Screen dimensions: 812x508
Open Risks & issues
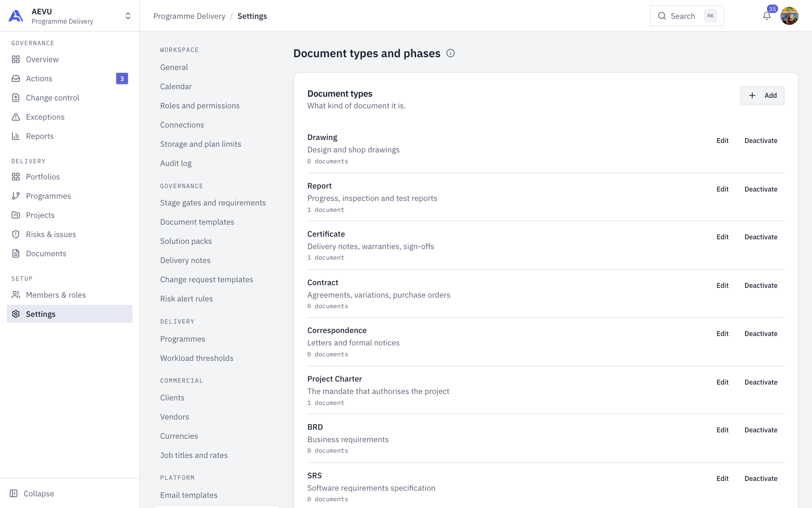[x=70, y=234]
